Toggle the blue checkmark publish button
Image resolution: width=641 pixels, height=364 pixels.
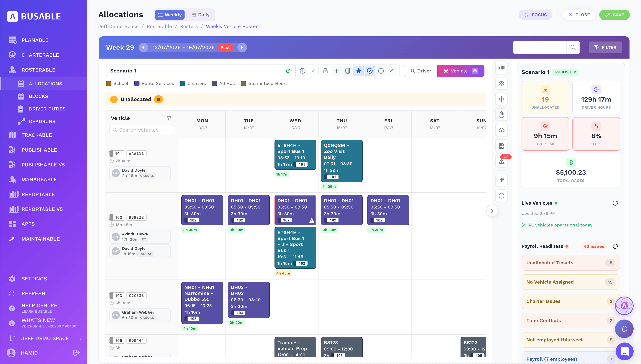(x=370, y=71)
